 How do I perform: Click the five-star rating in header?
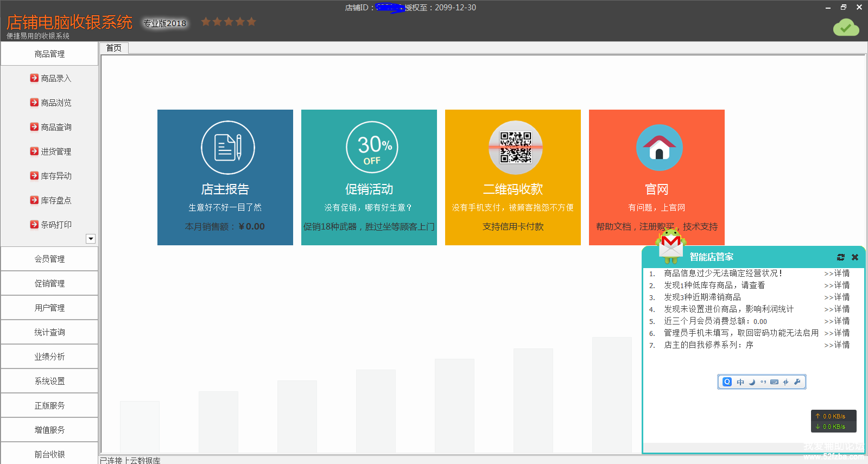tap(229, 22)
